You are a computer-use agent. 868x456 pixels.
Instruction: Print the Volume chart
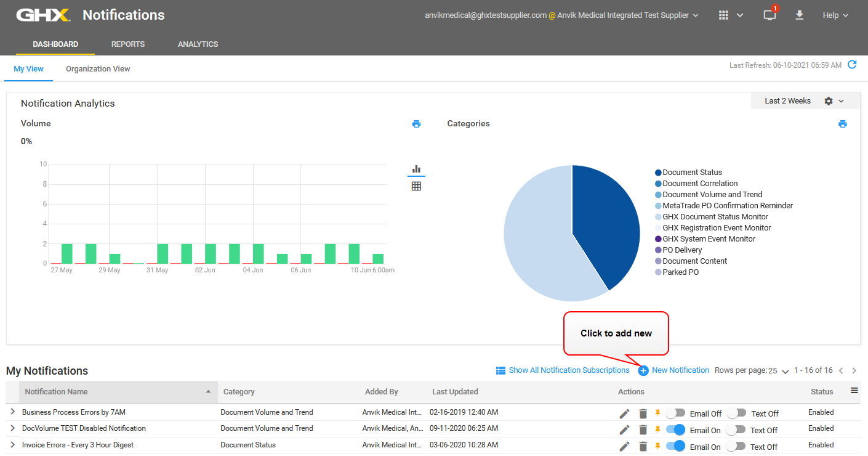(x=416, y=124)
